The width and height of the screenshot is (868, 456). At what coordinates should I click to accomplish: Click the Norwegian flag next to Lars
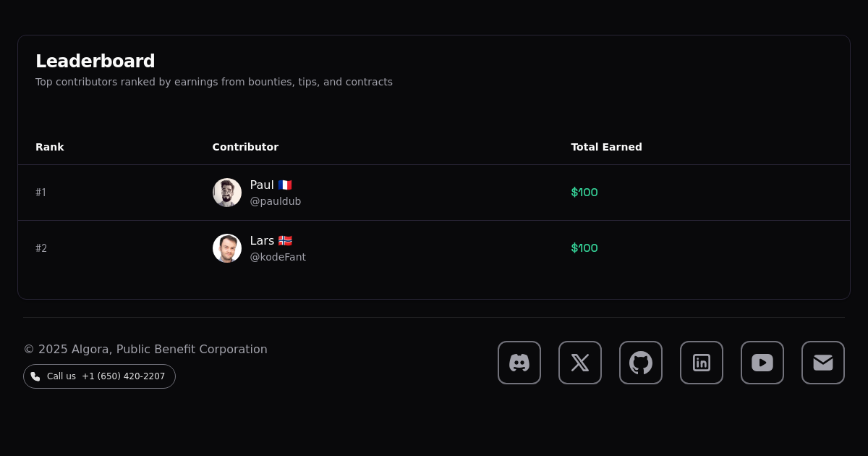pos(285,240)
